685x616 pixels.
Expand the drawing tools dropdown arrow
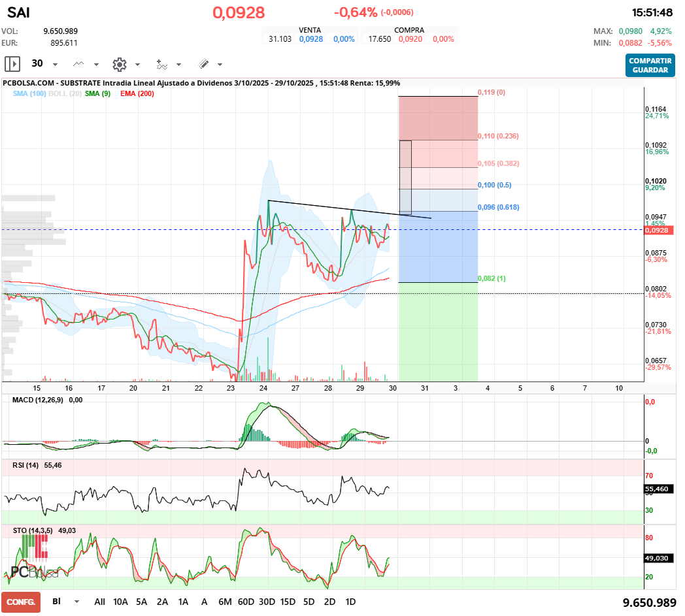tap(220, 65)
